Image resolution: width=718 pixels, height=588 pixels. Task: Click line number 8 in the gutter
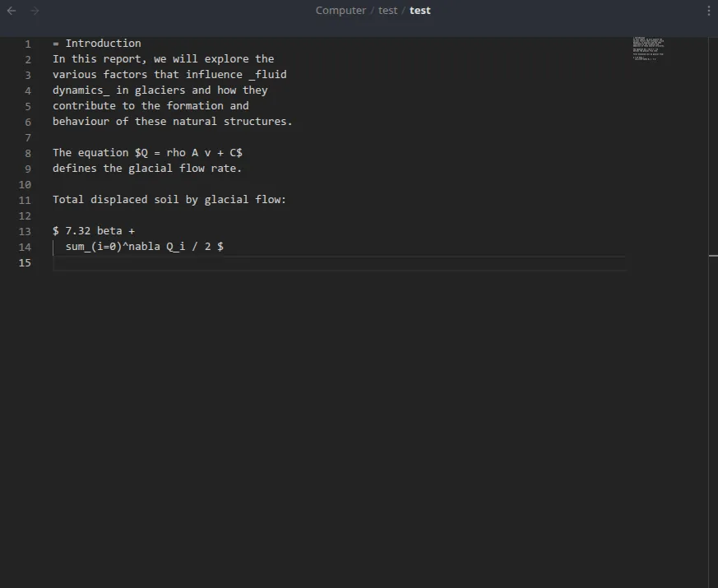pyautogui.click(x=28, y=152)
